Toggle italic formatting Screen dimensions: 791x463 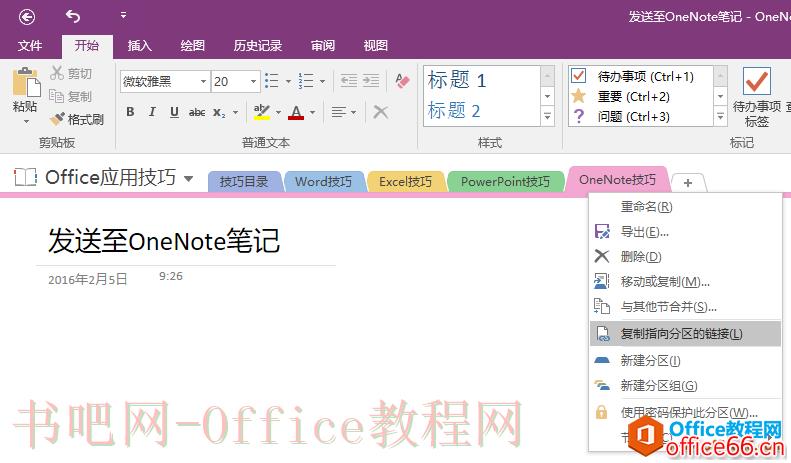point(152,112)
